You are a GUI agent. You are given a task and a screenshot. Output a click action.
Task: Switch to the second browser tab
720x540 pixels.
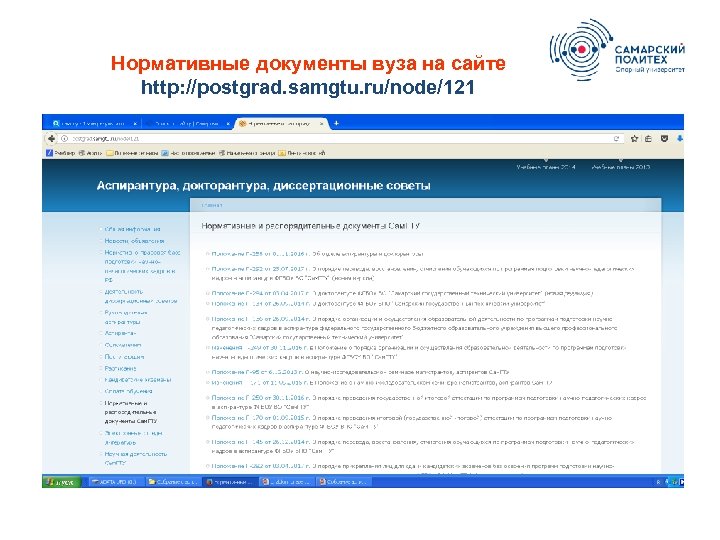click(x=187, y=124)
